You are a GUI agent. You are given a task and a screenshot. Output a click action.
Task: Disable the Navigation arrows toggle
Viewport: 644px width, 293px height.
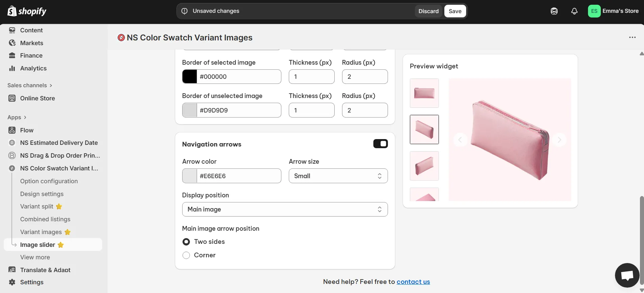pos(380,144)
